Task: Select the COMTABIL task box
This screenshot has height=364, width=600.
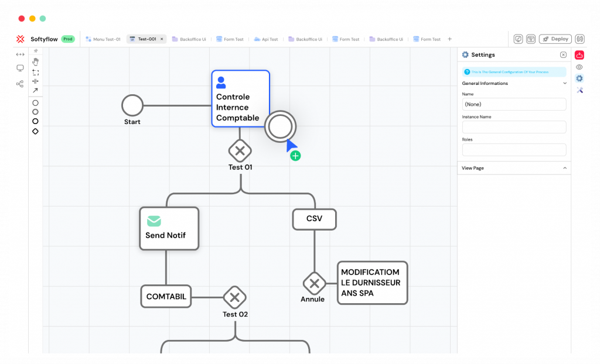Action: [x=166, y=296]
